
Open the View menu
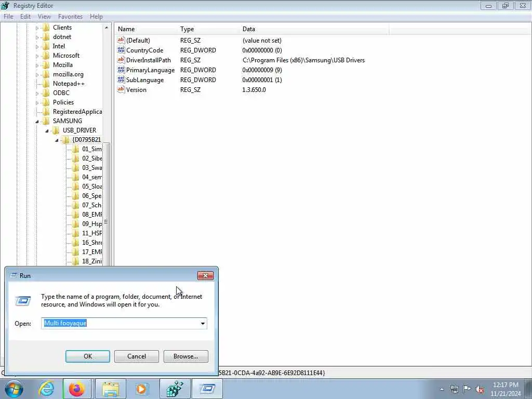(x=44, y=16)
